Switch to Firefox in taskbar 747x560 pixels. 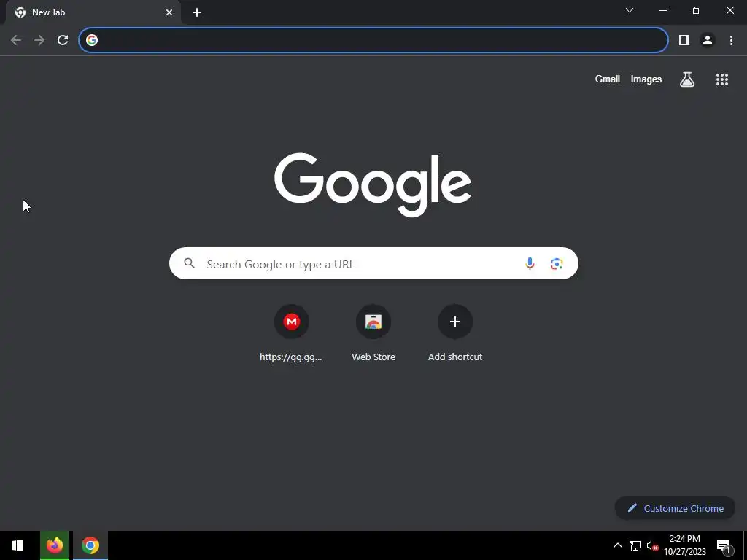tap(54, 545)
